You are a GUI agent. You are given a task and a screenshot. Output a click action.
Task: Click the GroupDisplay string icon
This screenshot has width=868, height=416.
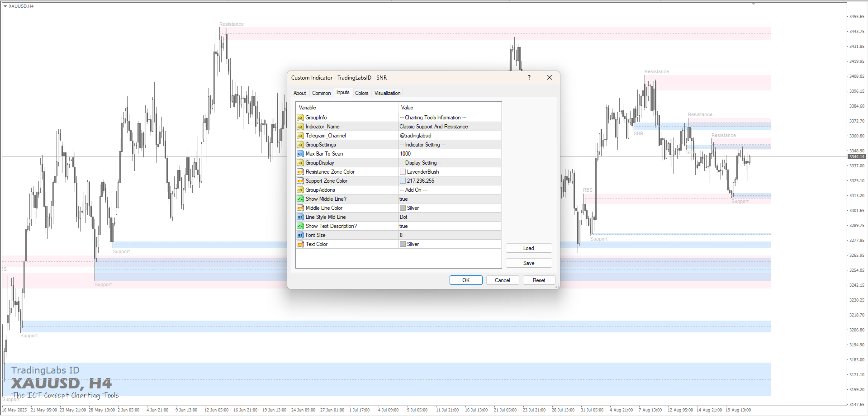pyautogui.click(x=300, y=163)
